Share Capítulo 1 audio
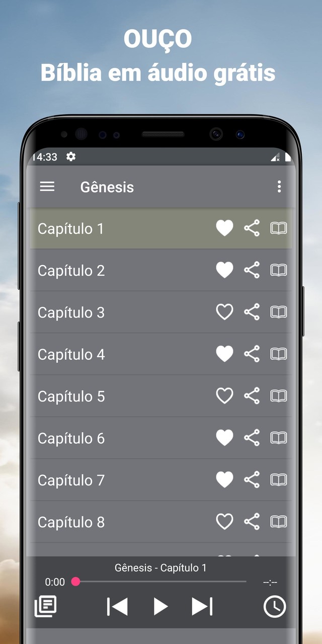 [x=251, y=228]
